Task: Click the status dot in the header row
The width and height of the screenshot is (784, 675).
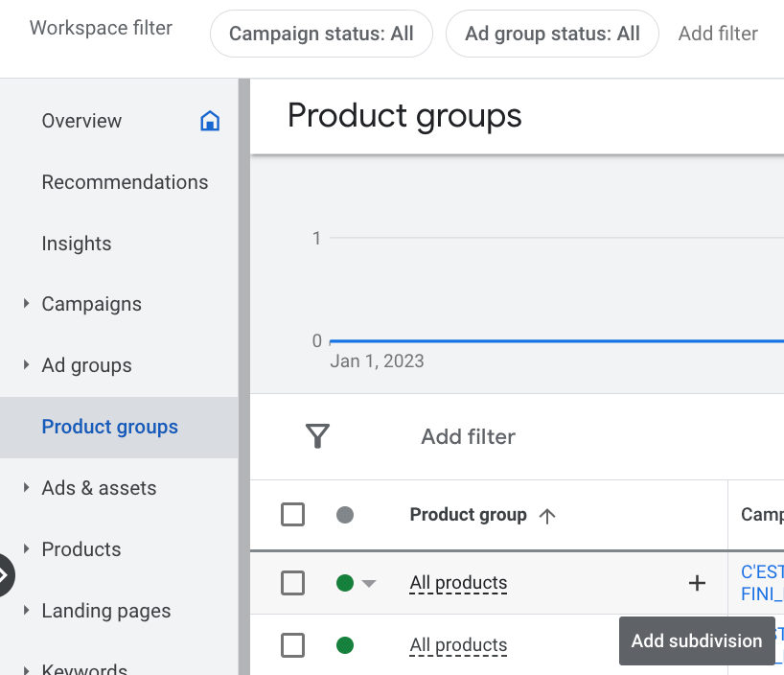Action: coord(345,514)
